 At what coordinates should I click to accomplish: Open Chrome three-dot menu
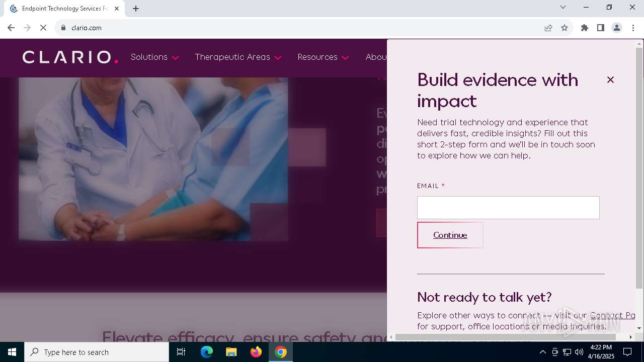click(633, 28)
